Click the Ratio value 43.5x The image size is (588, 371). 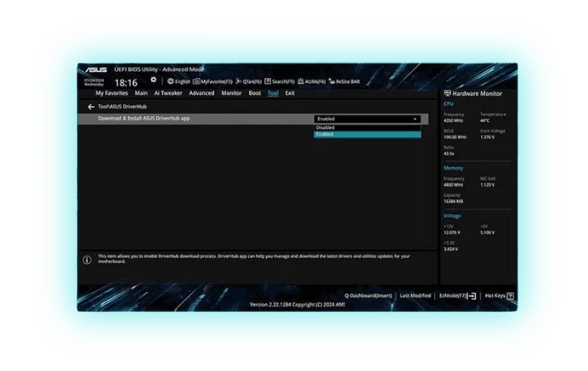pyautogui.click(x=449, y=154)
